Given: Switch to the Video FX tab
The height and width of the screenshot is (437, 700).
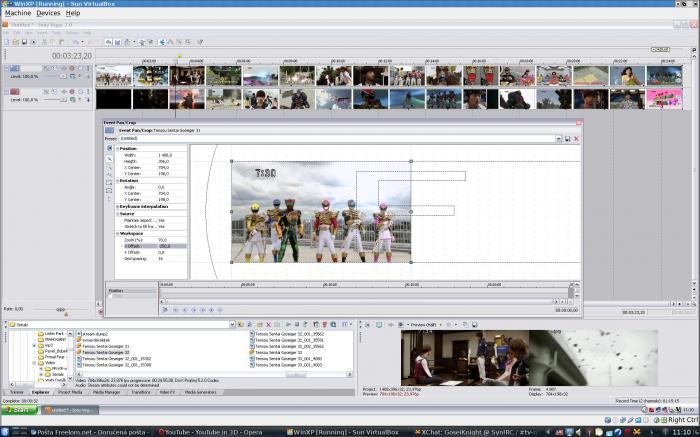Looking at the screenshot, I should [x=167, y=392].
